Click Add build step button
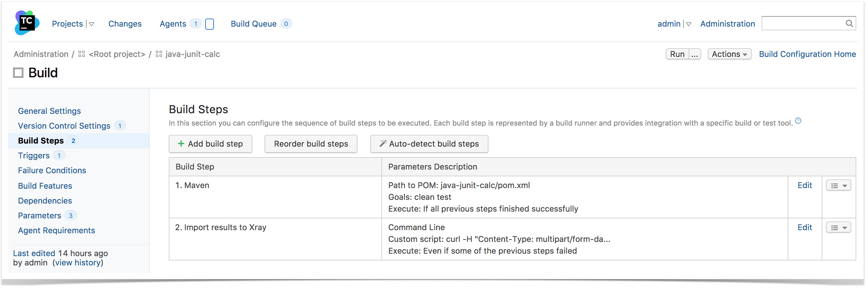 click(210, 144)
